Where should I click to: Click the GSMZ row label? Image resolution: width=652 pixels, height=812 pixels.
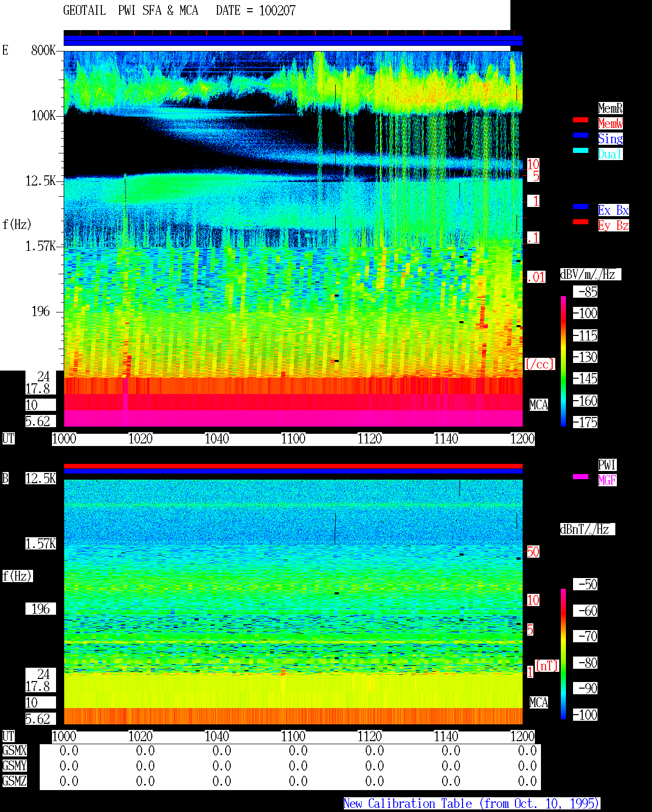click(x=14, y=781)
